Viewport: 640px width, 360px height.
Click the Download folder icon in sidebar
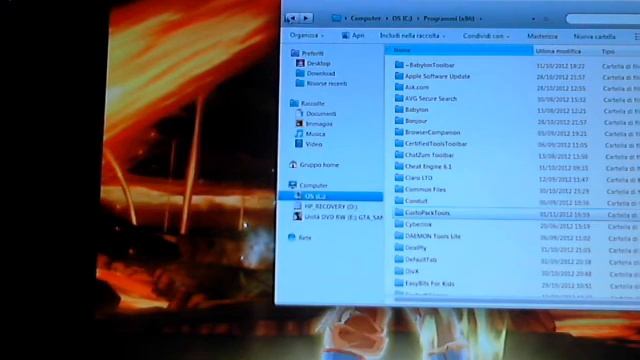point(300,73)
